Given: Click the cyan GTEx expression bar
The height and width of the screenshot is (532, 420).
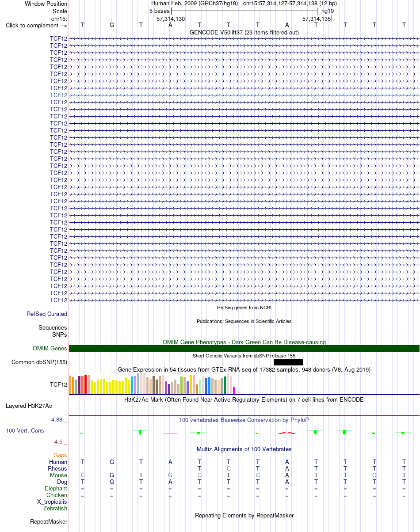Looking at the screenshot, I should pyautogui.click(x=132, y=385).
